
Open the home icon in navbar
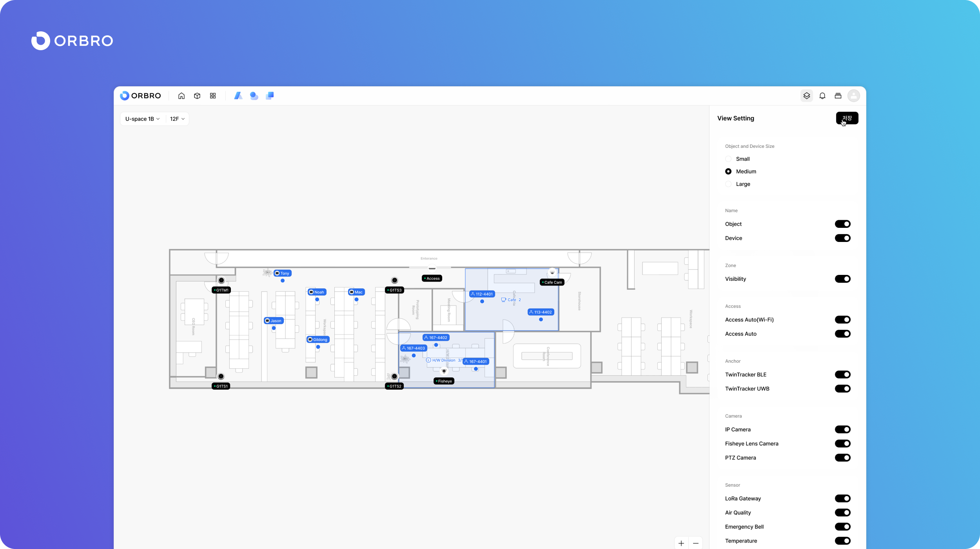click(x=181, y=96)
